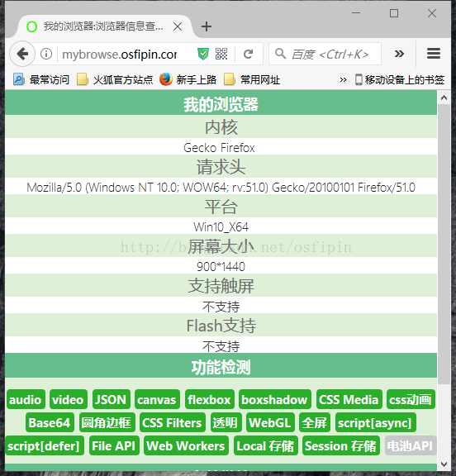The width and height of the screenshot is (456, 476).
Task: Click the 内核 heading
Action: point(221,127)
